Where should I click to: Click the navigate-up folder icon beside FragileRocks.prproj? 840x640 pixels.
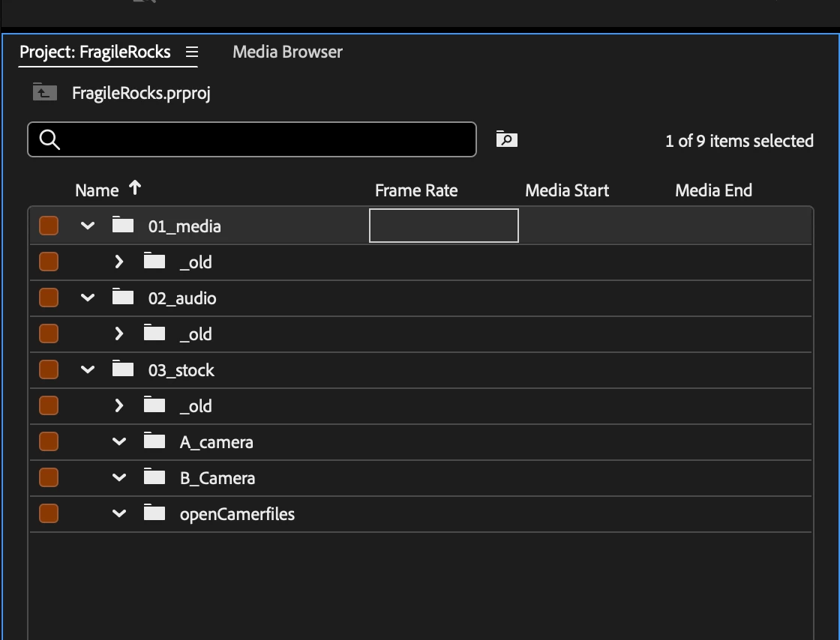(x=45, y=93)
